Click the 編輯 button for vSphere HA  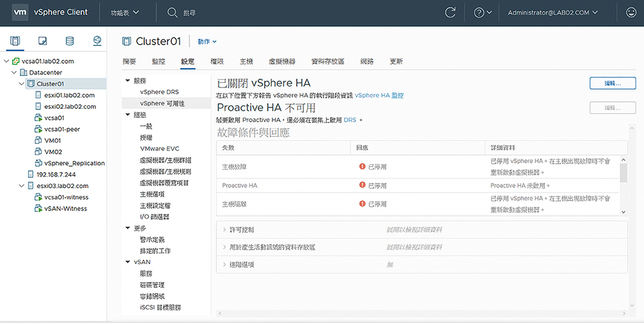pos(613,83)
